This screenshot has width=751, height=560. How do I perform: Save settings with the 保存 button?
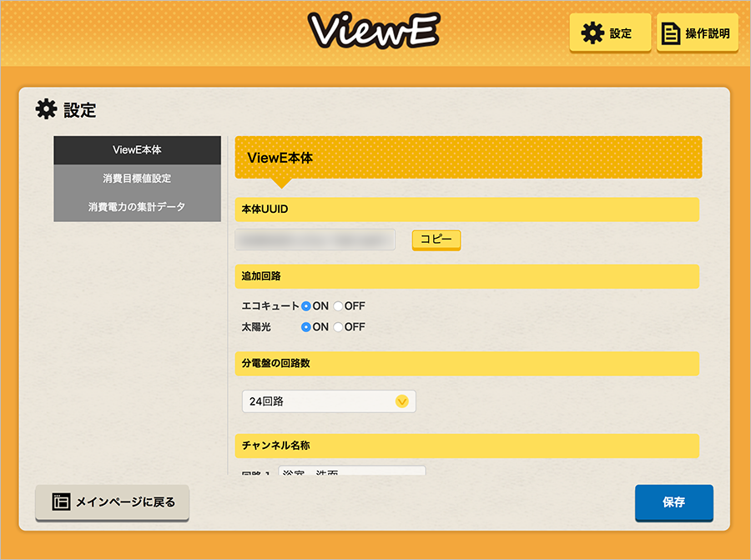pos(674,502)
